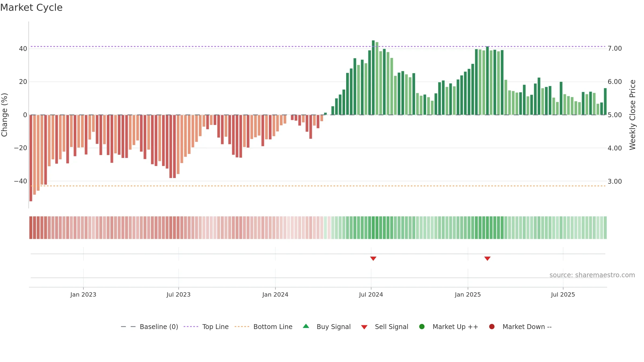Click the Change (%) axis label
Image resolution: width=644 pixels, height=362 pixels.
[4, 115]
